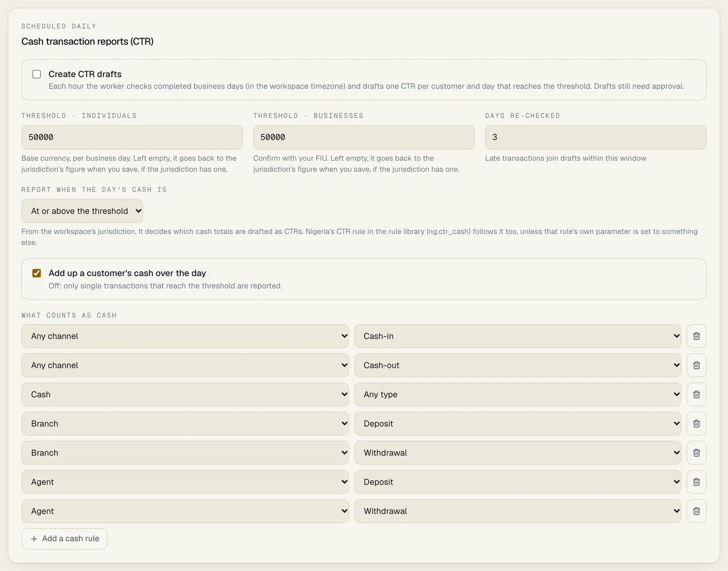Remove the Branch / Deposit rule
The image size is (728, 571).
696,423
